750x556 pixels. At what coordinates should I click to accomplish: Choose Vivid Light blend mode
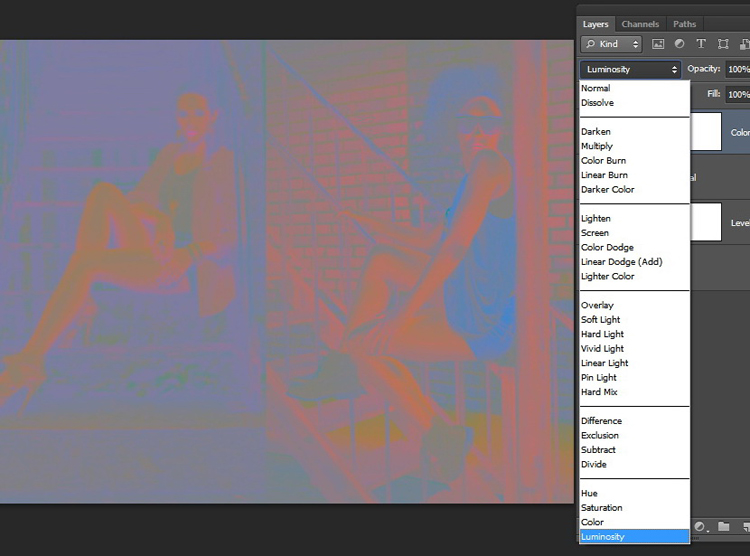click(634, 348)
